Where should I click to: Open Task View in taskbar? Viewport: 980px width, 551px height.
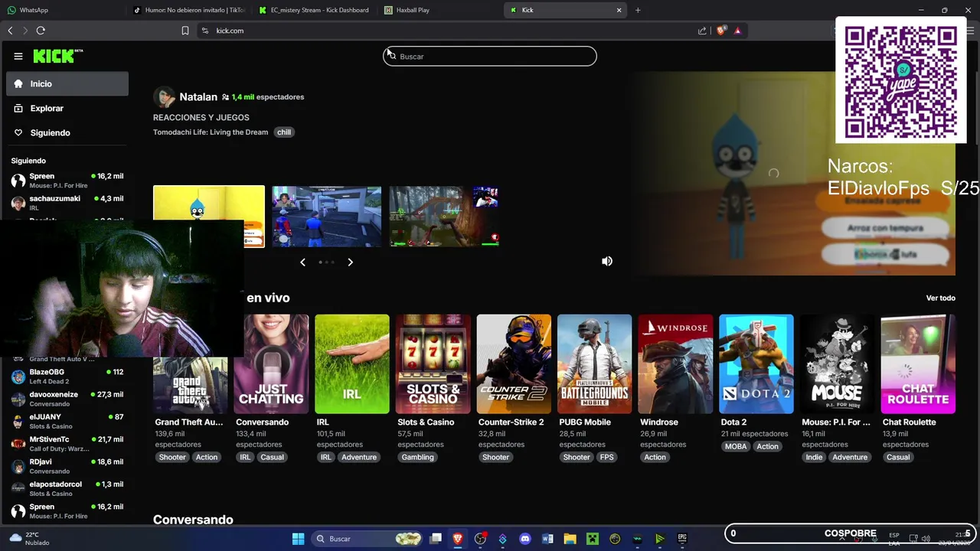coord(436,539)
